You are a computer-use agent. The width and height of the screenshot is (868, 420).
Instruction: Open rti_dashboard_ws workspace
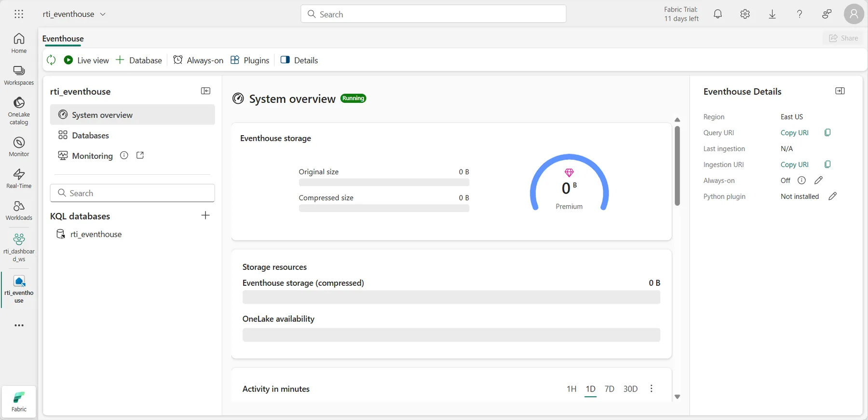coord(19,248)
